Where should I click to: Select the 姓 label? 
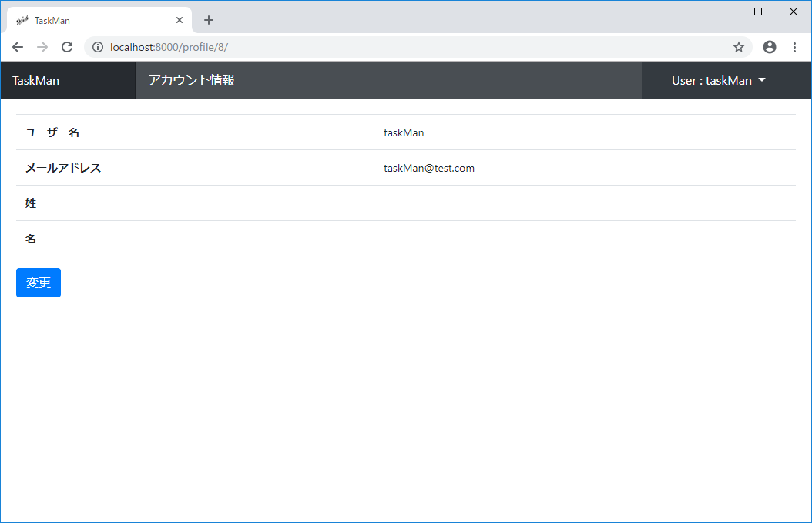coord(31,203)
